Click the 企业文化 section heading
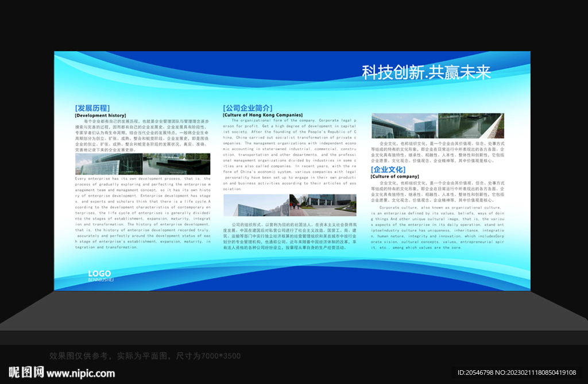This screenshot has width=588, height=384. click(x=388, y=169)
